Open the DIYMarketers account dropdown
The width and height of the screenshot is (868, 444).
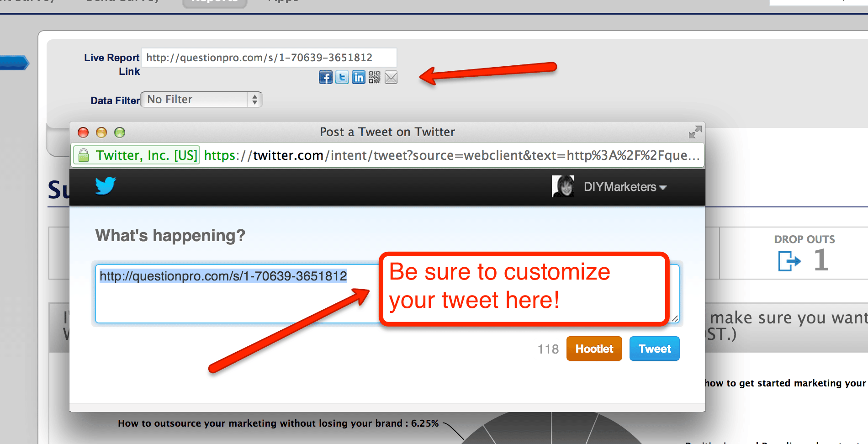point(625,187)
